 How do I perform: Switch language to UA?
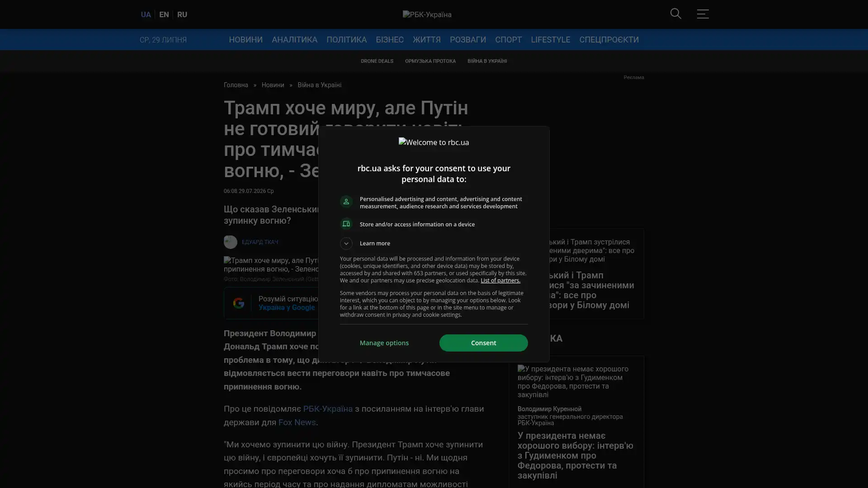click(146, 14)
